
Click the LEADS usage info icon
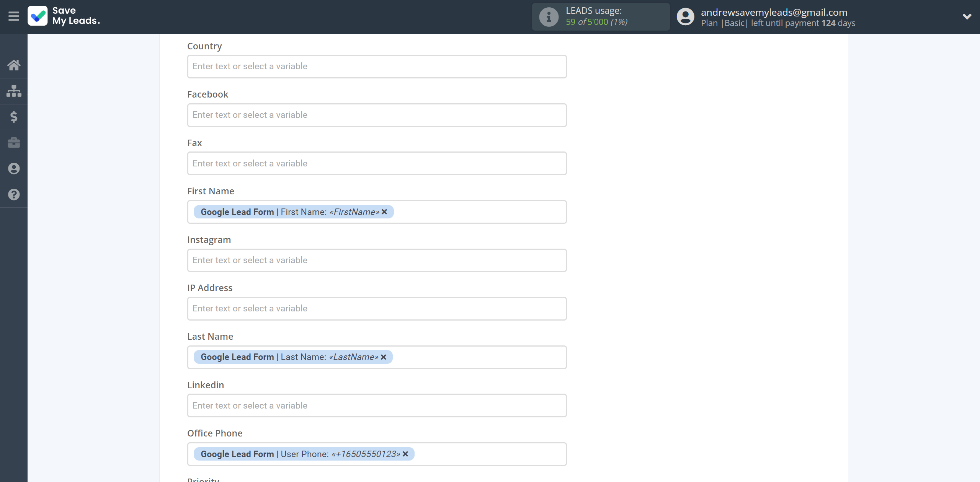[x=549, y=17]
